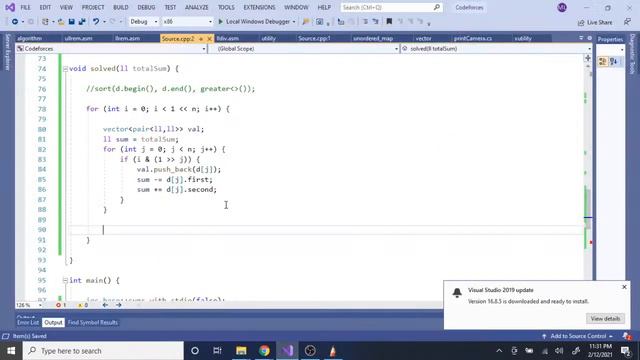640x360 pixels.
Task: Click the Redo toolbar icon
Action: pos(113,22)
